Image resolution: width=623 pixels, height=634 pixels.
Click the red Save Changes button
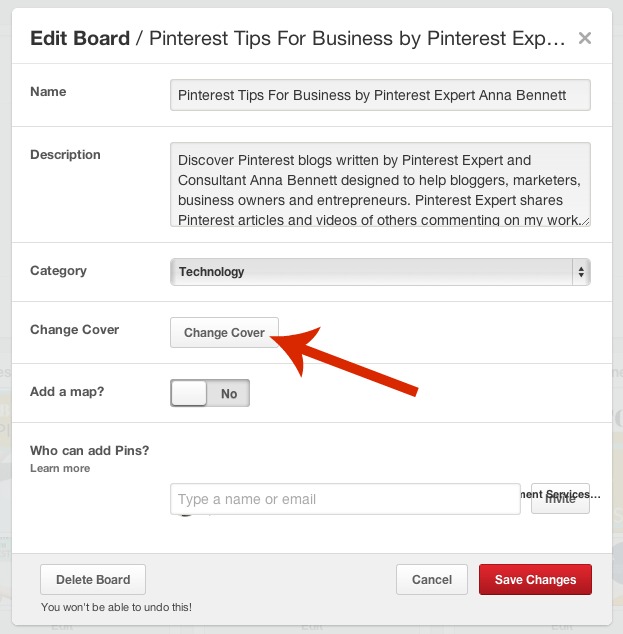point(535,579)
